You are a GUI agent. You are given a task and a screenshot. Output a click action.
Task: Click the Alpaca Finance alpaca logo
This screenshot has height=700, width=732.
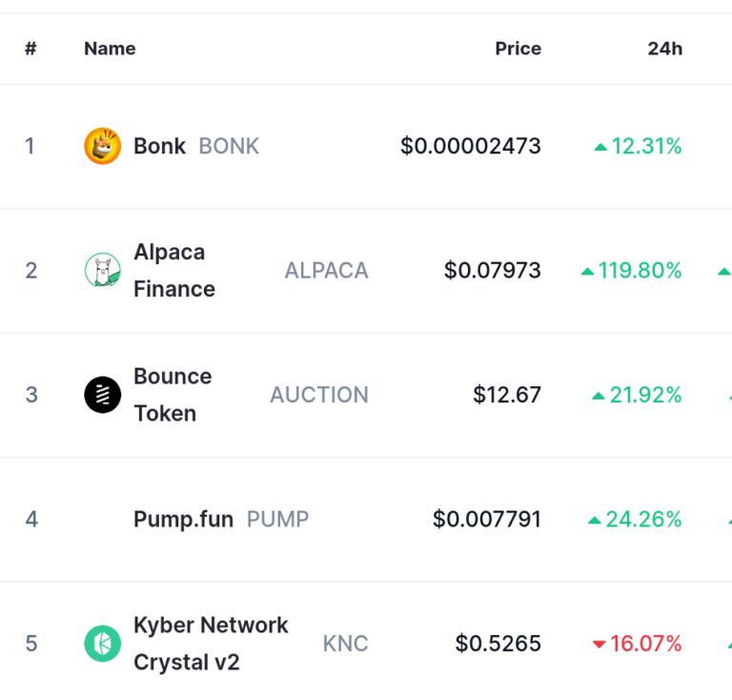[x=103, y=271]
